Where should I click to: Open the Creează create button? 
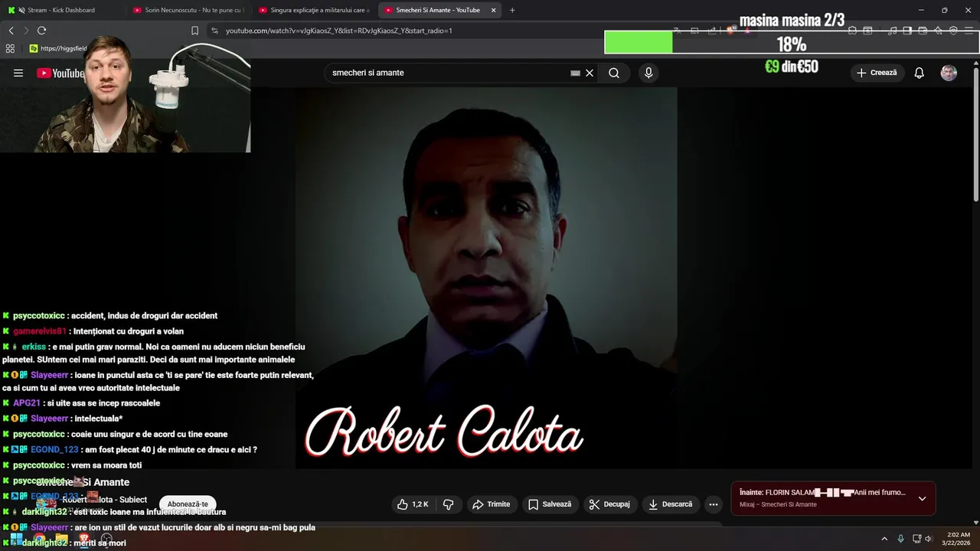[x=877, y=73]
